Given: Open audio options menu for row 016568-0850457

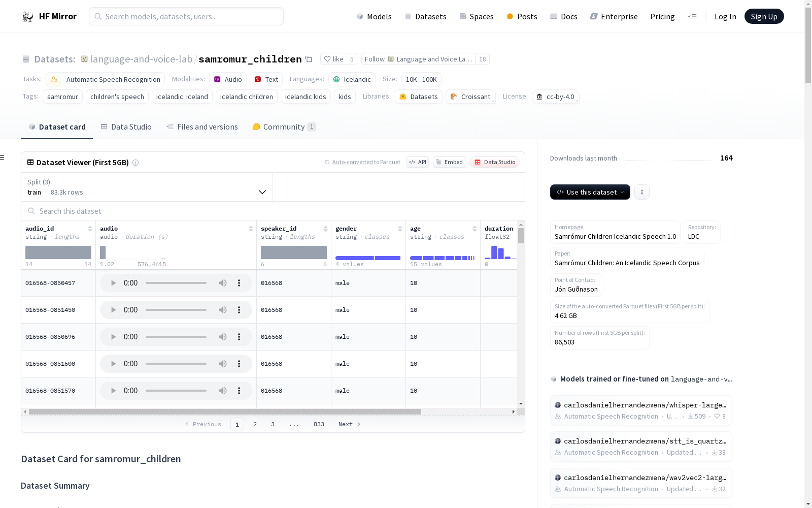Looking at the screenshot, I should tap(239, 283).
